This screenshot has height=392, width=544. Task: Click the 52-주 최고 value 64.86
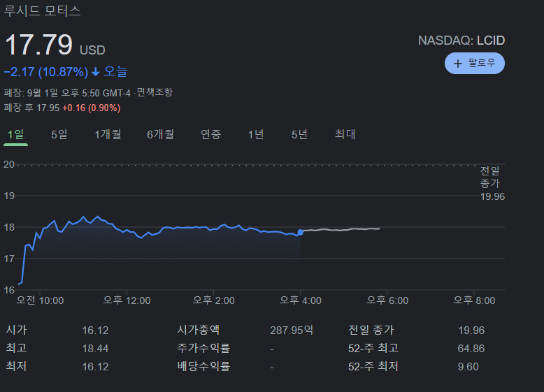471,349
